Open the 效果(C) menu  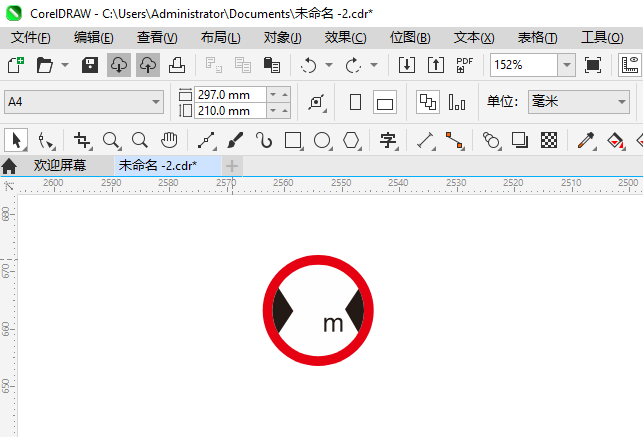[345, 38]
